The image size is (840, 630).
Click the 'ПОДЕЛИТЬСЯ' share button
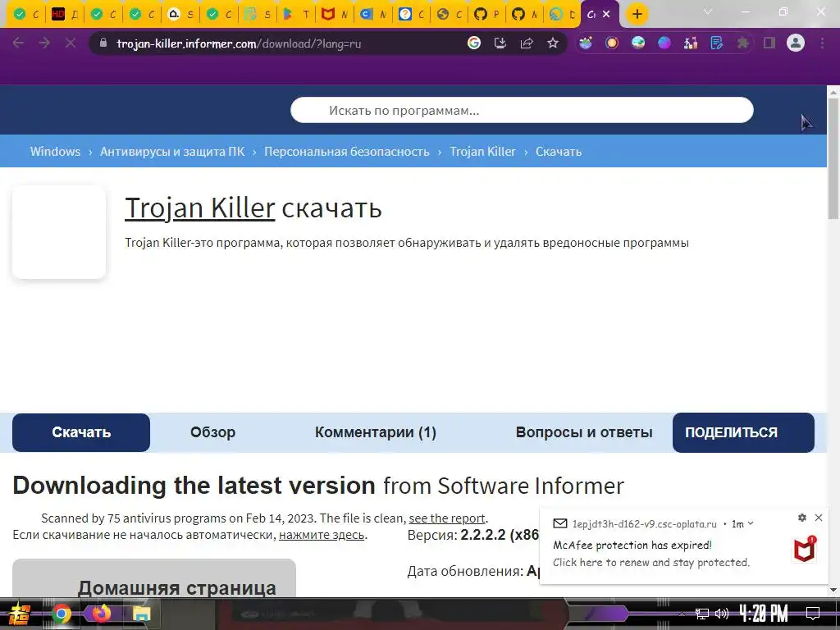[743, 432]
